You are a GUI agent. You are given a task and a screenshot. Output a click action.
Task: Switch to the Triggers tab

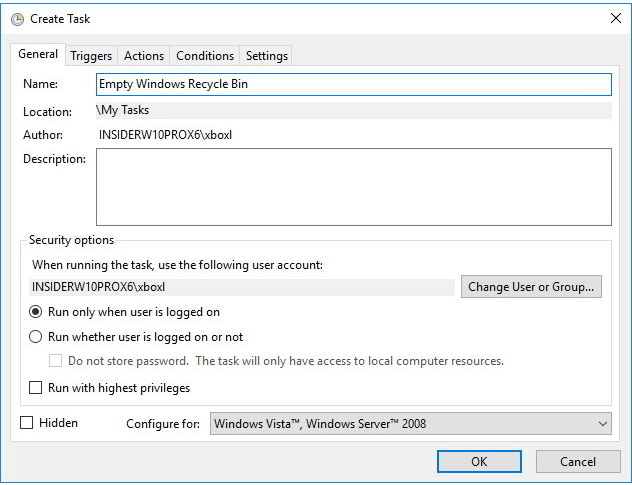91,56
